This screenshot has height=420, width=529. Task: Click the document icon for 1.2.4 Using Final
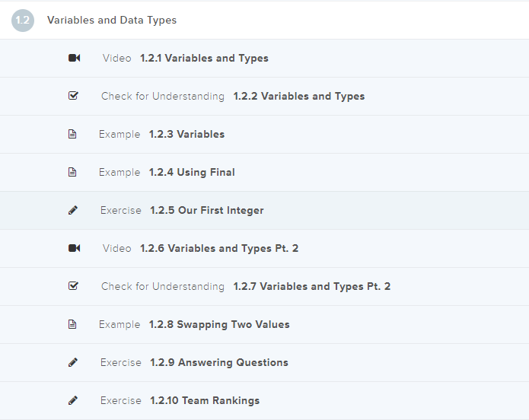click(73, 173)
